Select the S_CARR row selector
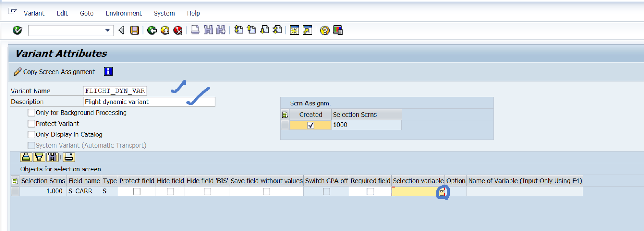This screenshot has height=231, width=644. (x=15, y=192)
